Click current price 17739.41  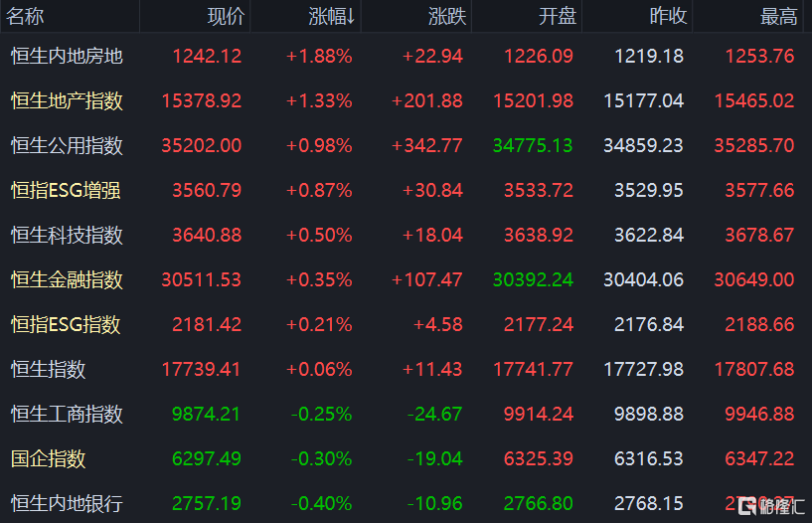[x=202, y=369]
